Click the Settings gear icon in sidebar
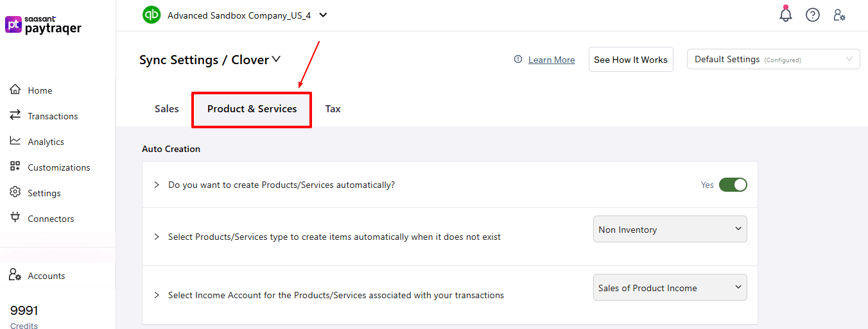 (15, 192)
